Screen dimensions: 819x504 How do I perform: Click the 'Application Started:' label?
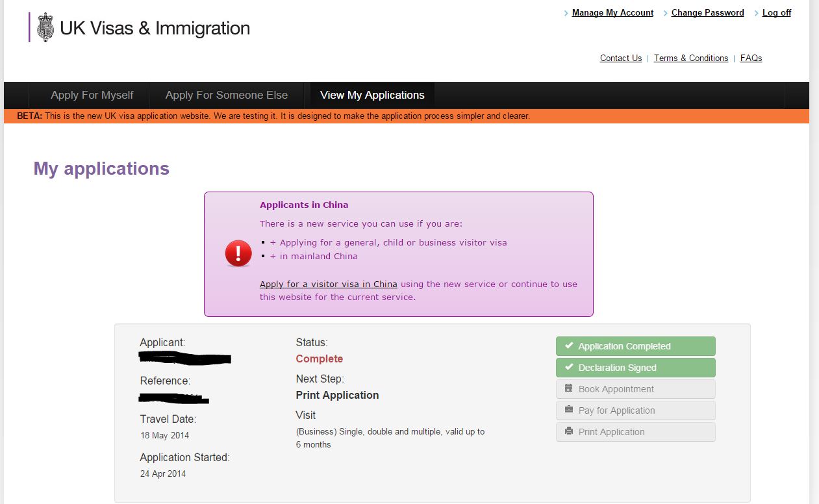(185, 457)
